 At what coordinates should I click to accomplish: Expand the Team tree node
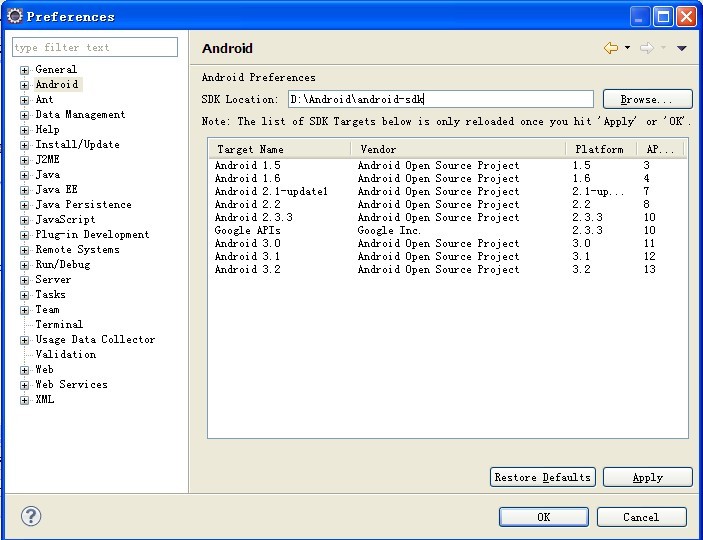24,310
